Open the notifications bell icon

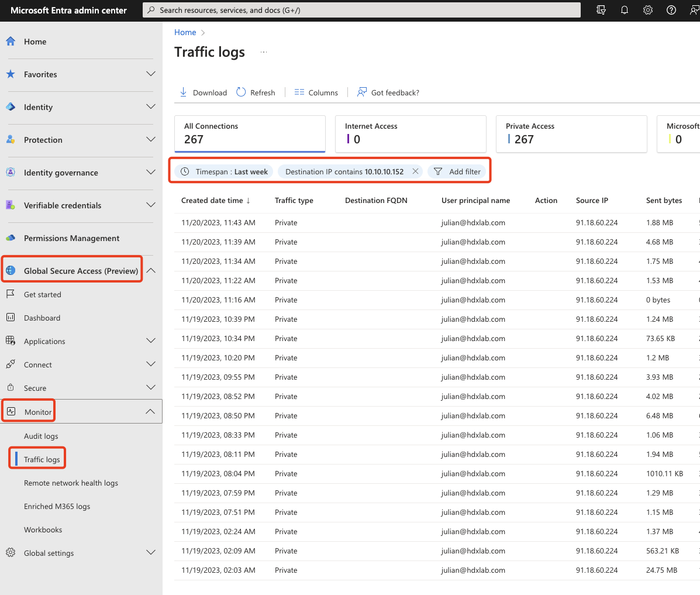624,10
